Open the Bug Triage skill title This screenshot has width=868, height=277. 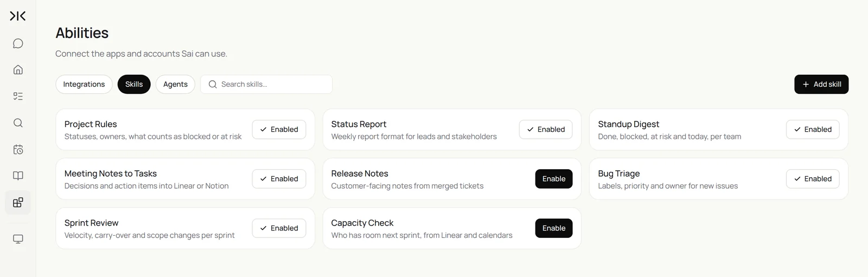point(619,173)
